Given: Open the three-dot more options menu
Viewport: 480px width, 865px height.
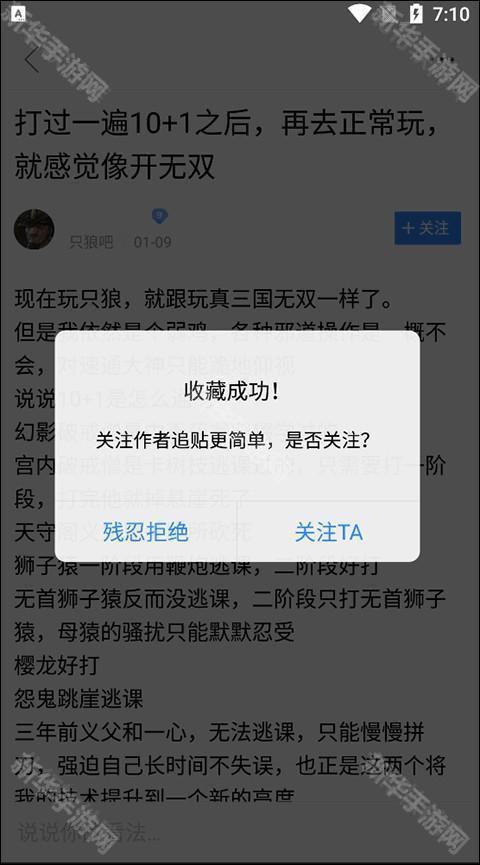Looking at the screenshot, I should (x=445, y=60).
